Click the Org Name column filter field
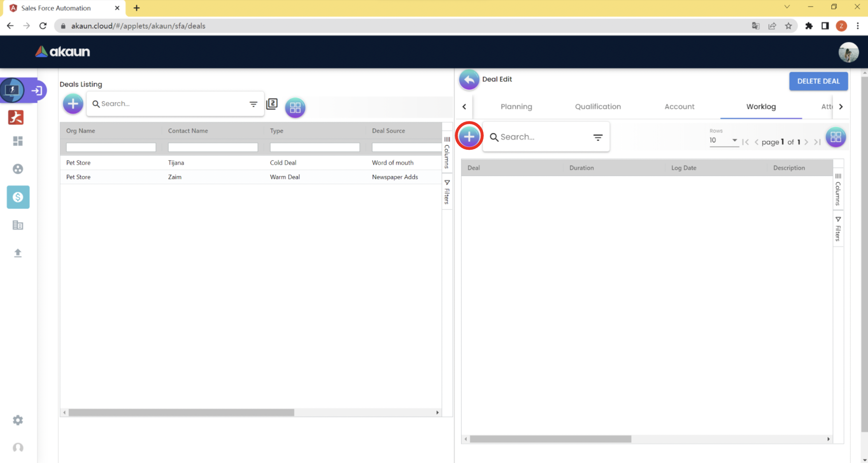The height and width of the screenshot is (463, 868). click(x=111, y=147)
